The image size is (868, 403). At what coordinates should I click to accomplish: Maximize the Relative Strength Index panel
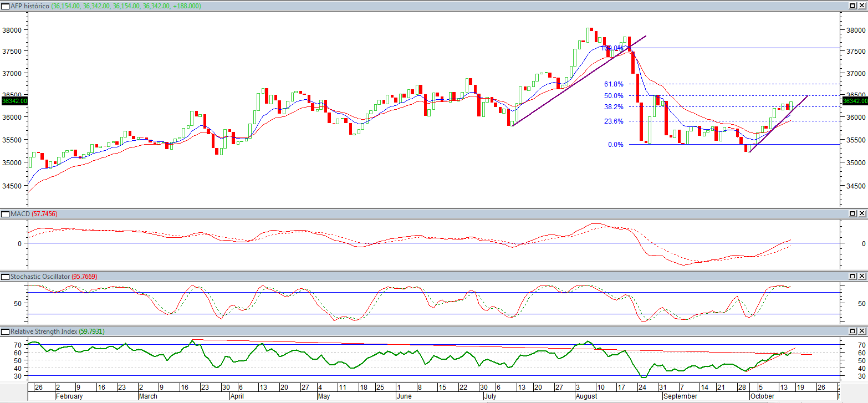coord(853,331)
